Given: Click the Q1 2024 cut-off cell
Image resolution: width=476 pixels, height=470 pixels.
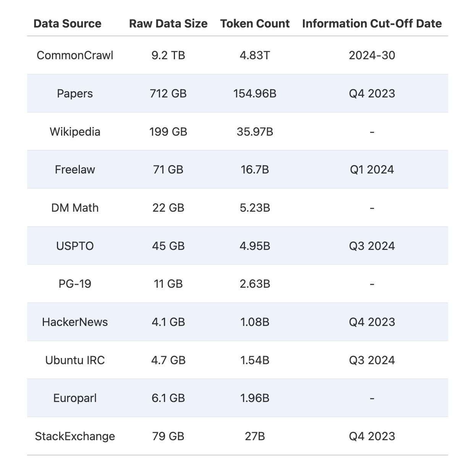Looking at the screenshot, I should point(372,170).
